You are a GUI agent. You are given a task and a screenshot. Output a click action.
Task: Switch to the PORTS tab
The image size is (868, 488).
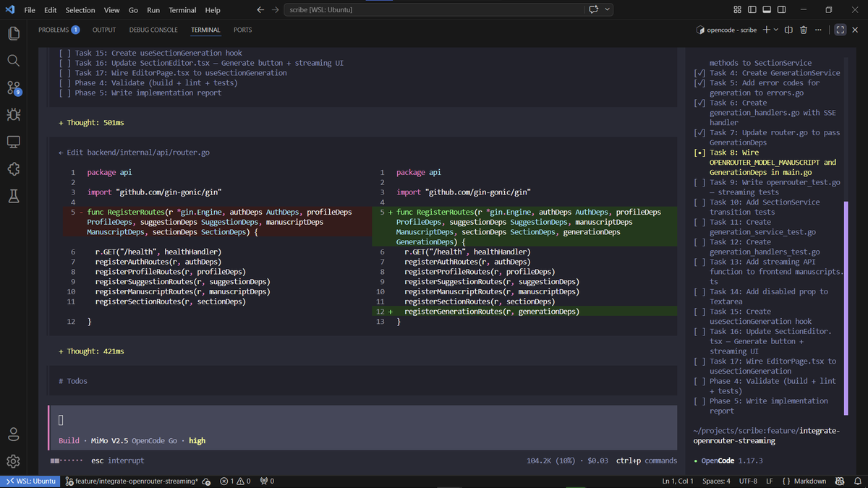(243, 30)
